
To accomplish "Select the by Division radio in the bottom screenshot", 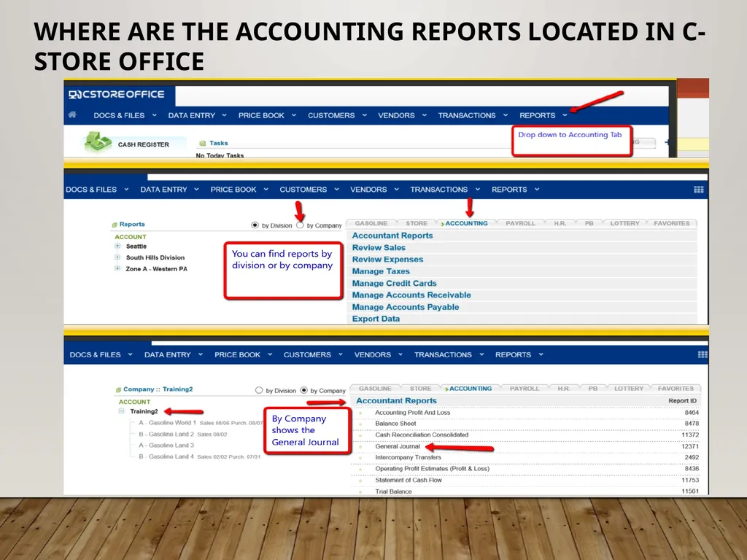I will [259, 390].
